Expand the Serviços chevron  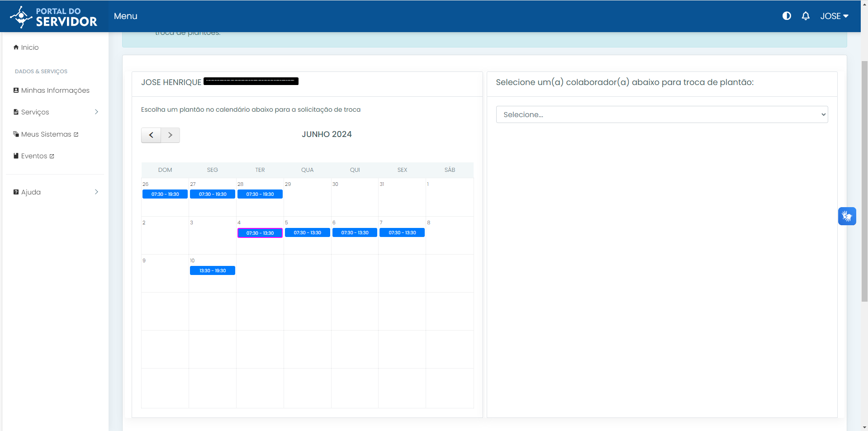coord(96,112)
